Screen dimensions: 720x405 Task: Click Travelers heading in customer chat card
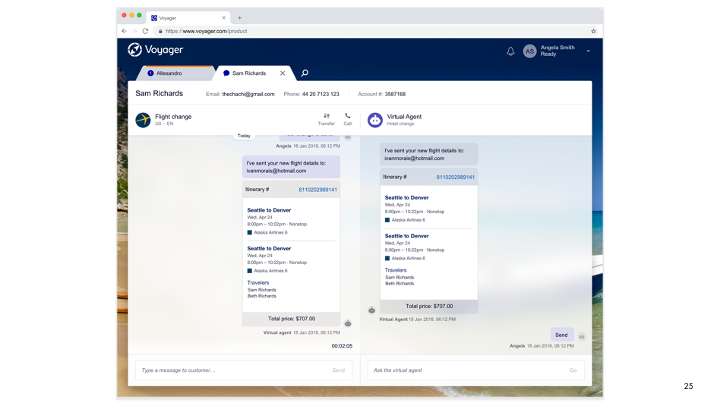click(x=258, y=283)
